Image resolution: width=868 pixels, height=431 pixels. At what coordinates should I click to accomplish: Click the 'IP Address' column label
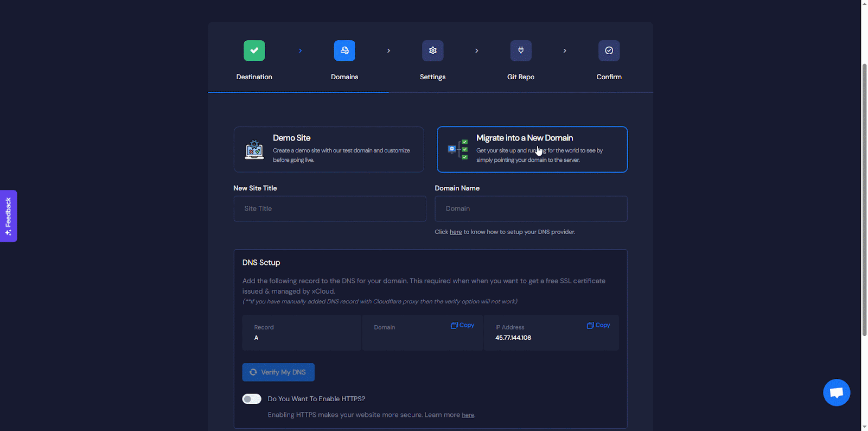click(x=509, y=327)
